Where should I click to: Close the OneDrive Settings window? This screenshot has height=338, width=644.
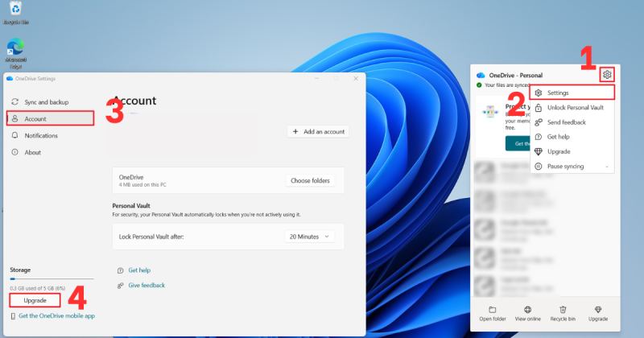click(356, 78)
